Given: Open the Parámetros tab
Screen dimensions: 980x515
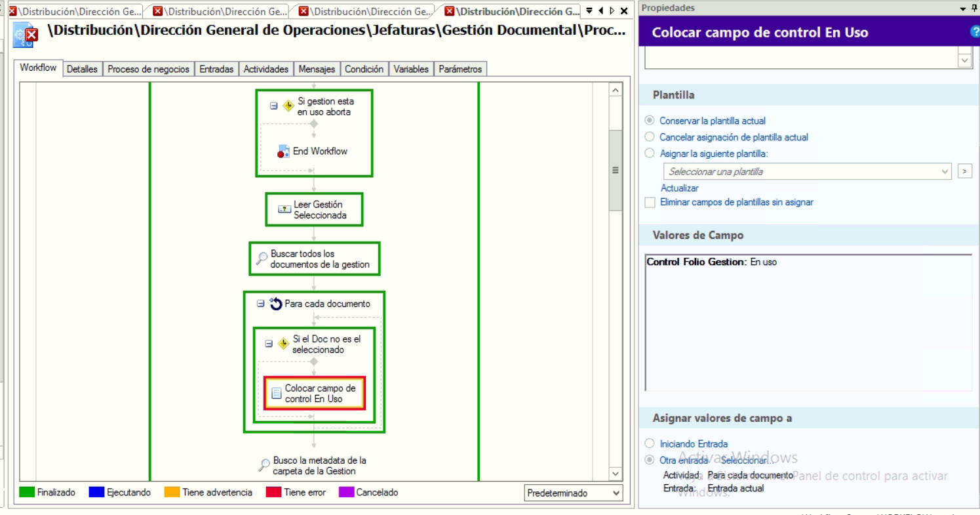Looking at the screenshot, I should [460, 69].
